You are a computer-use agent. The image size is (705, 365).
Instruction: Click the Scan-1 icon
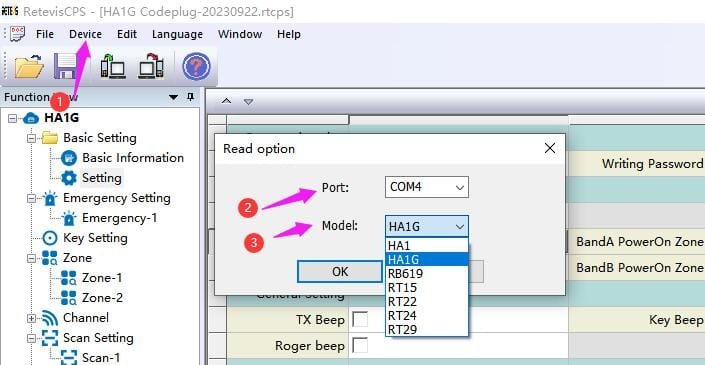[69, 358]
